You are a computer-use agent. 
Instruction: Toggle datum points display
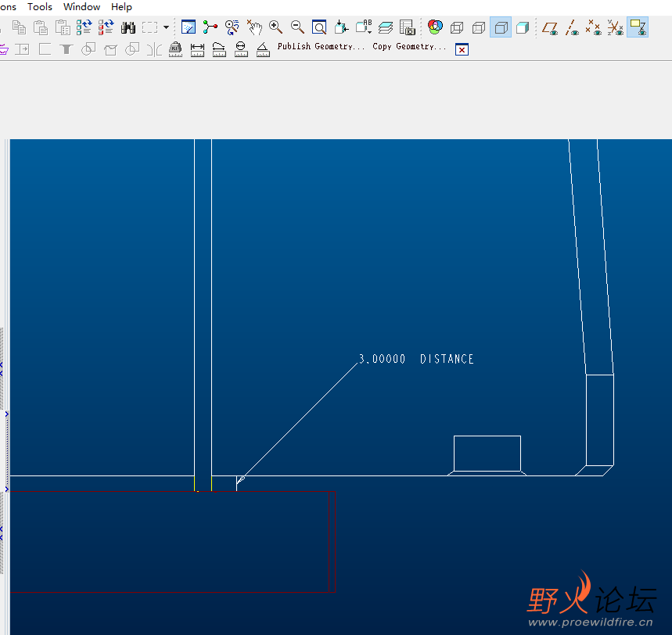tap(594, 27)
